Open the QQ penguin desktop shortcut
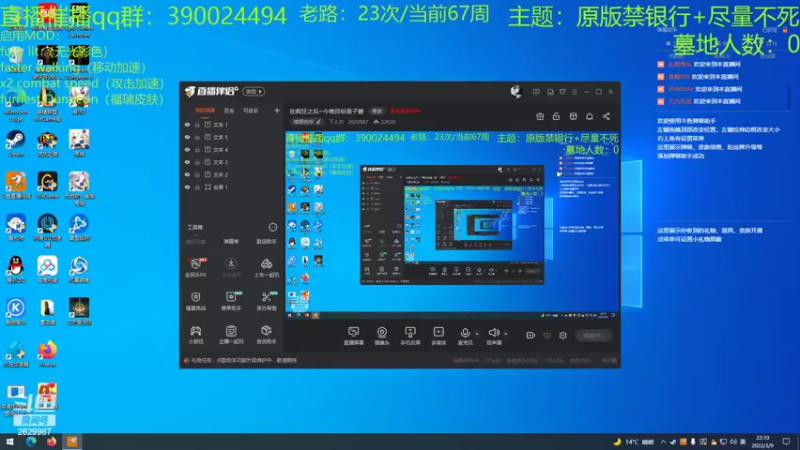The width and height of the screenshot is (800, 450). 15,270
